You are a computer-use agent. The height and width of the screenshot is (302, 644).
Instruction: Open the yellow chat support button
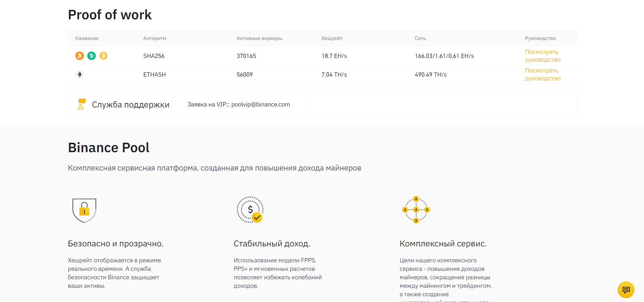pos(626,290)
